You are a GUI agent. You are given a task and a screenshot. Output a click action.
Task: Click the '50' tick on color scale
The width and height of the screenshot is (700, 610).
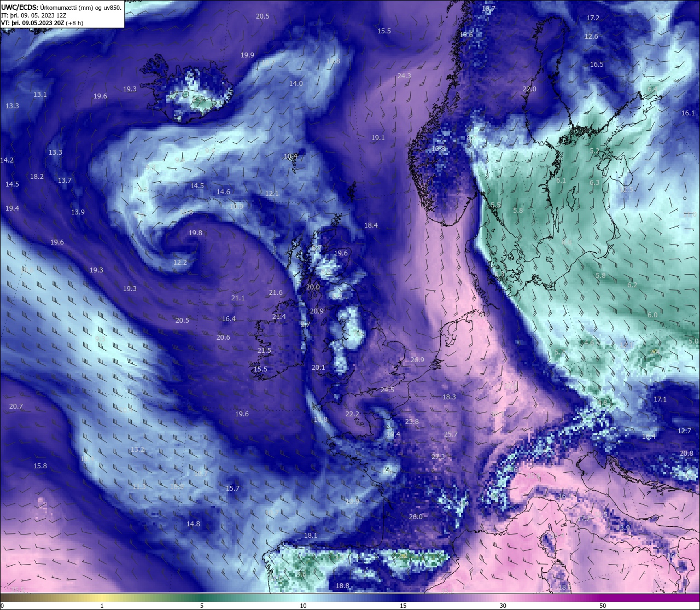(x=603, y=606)
